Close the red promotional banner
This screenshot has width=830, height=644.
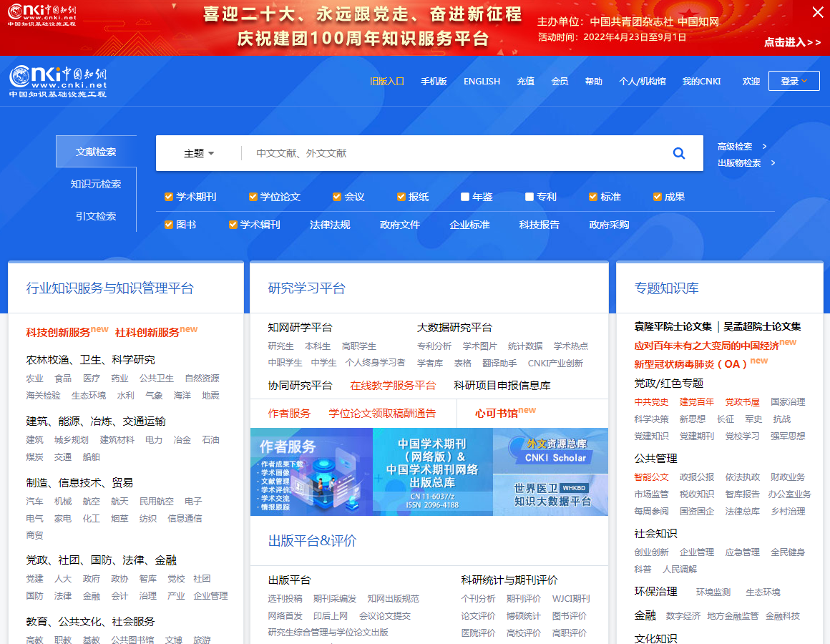(x=817, y=12)
